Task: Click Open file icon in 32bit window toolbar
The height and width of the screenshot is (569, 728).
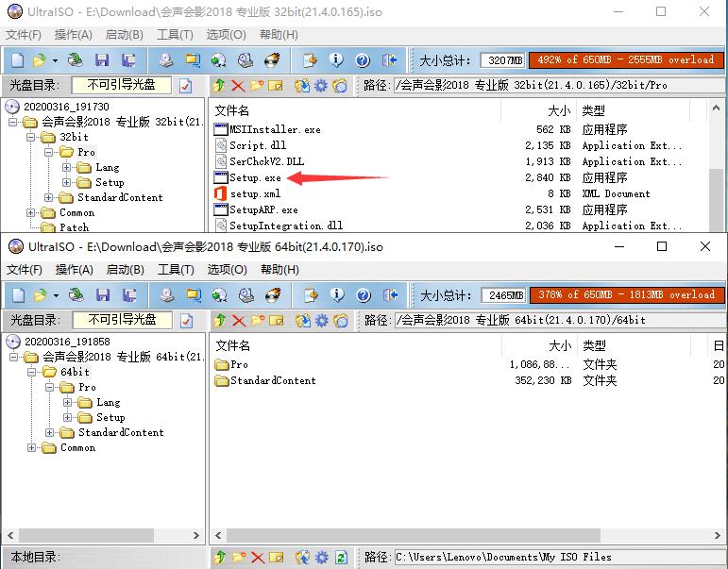Action: pos(40,60)
